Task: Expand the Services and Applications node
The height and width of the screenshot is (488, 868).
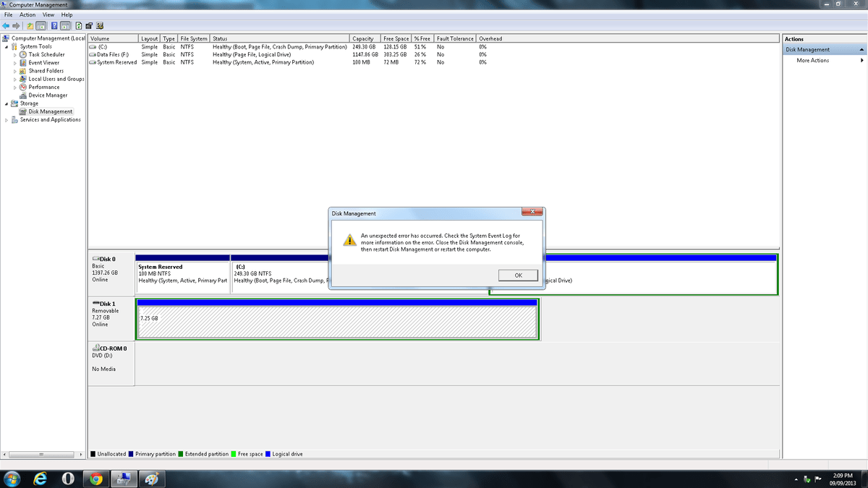Action: pos(7,119)
